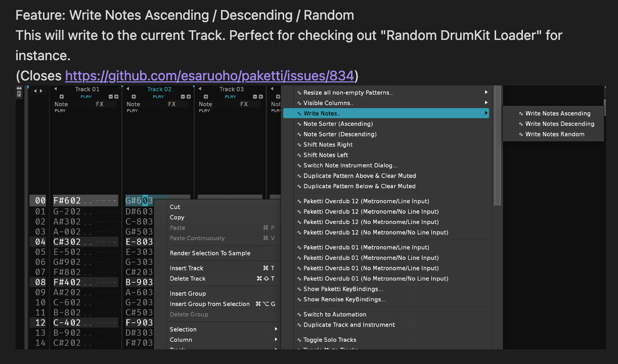Click line number 08 in the pattern

click(40, 282)
